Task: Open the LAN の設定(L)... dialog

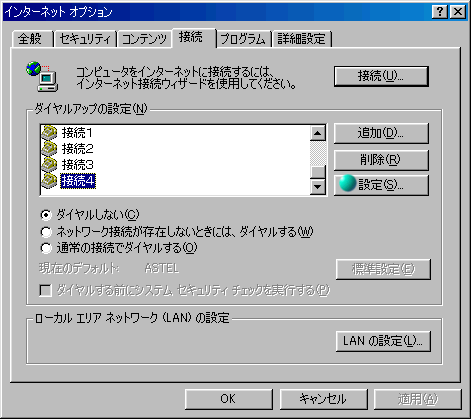Action: click(x=383, y=341)
